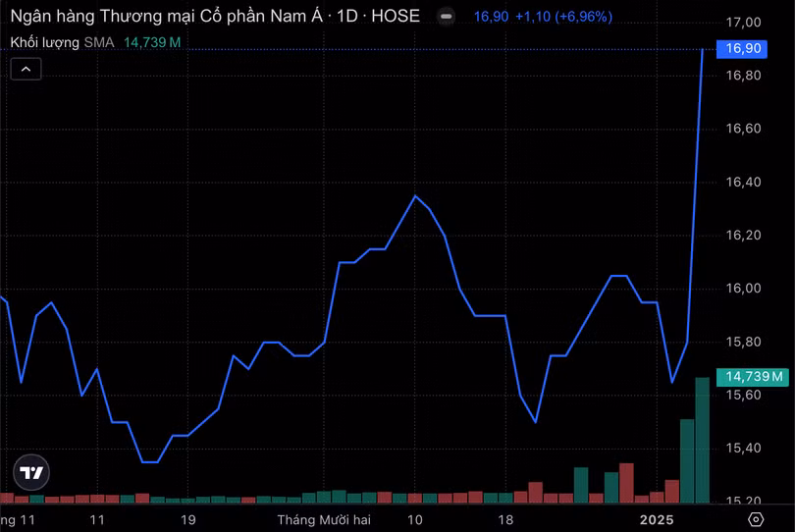Click the 19 date label on time axis

(188, 519)
